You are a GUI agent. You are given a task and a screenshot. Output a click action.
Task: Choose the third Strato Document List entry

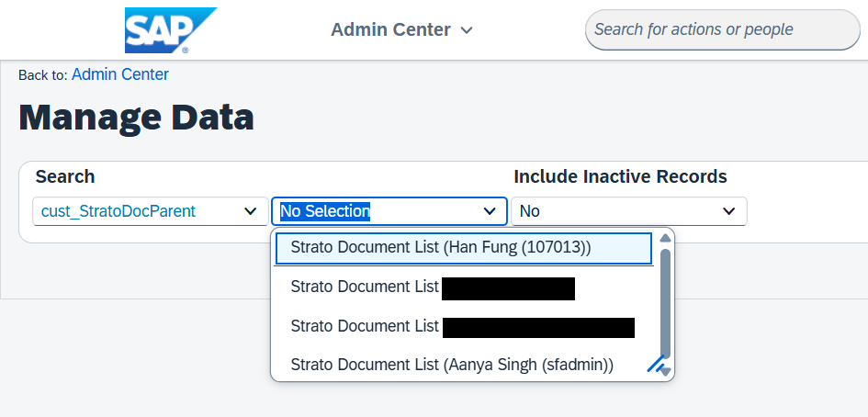[459, 326]
